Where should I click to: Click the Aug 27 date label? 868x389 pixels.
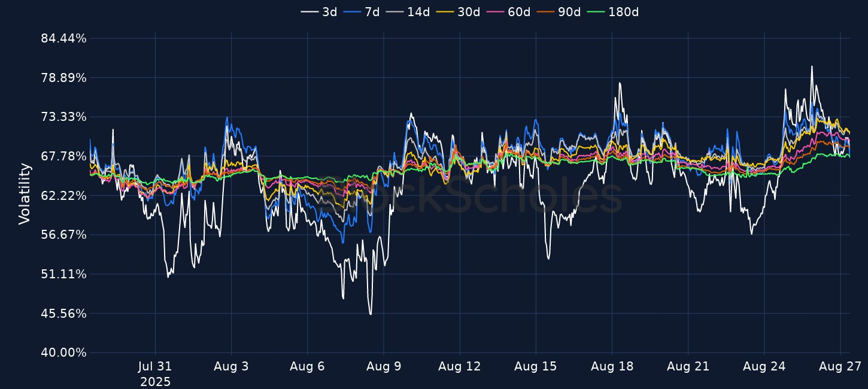(x=840, y=366)
